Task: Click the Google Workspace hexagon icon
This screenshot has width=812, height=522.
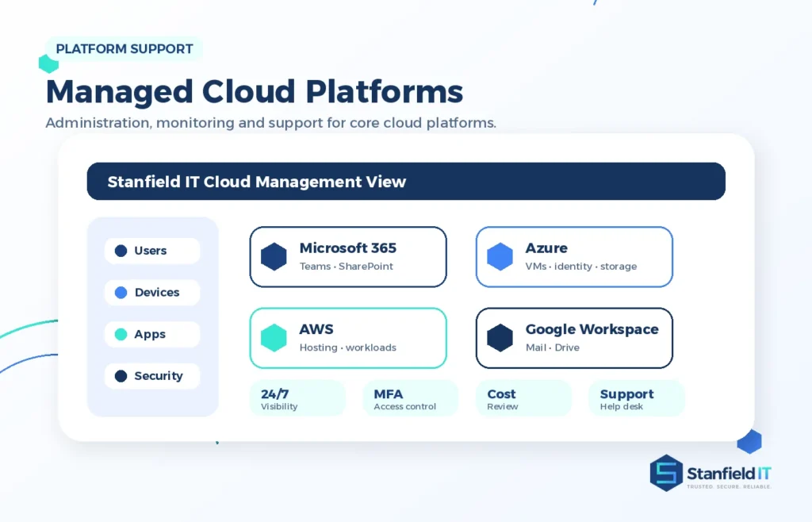Action: [500, 338]
